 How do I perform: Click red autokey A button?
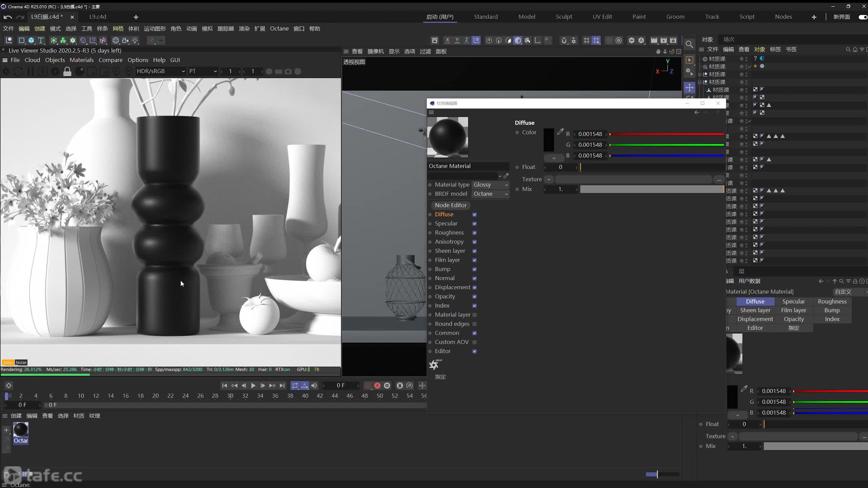click(377, 386)
